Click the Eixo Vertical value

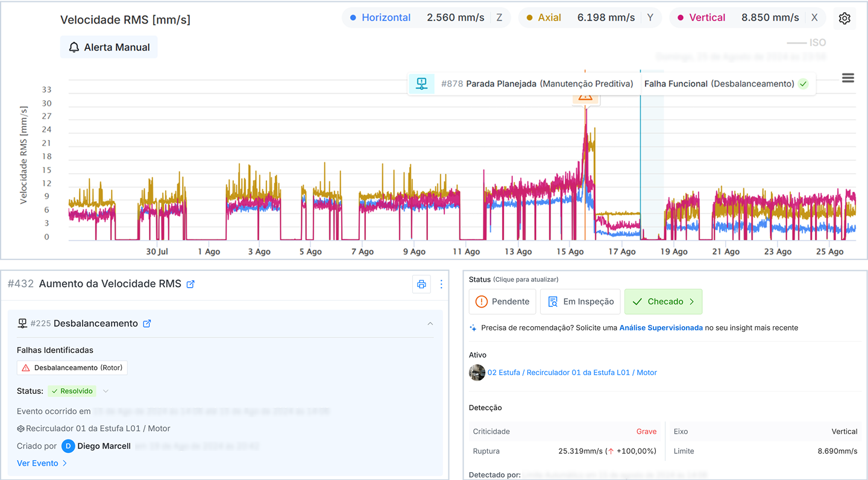click(844, 432)
